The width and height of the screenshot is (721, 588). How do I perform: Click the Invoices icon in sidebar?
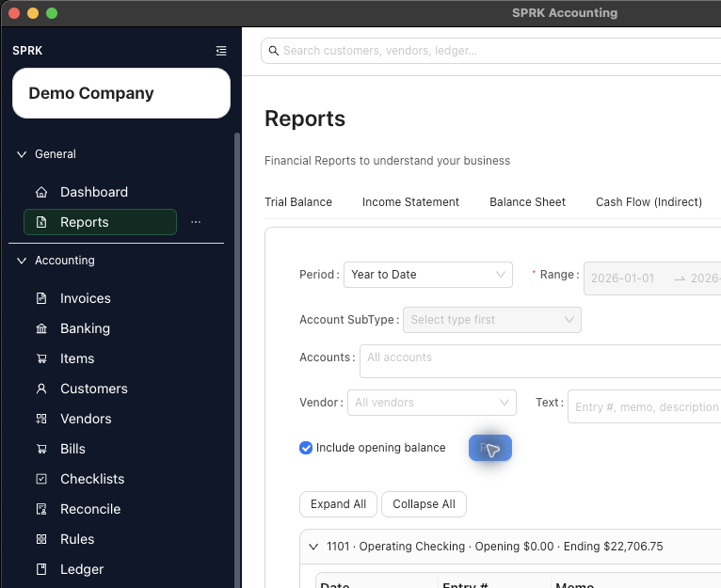(x=41, y=298)
